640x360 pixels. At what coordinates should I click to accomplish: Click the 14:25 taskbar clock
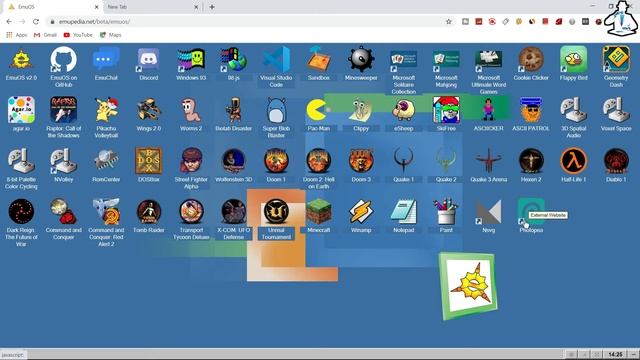coord(615,354)
